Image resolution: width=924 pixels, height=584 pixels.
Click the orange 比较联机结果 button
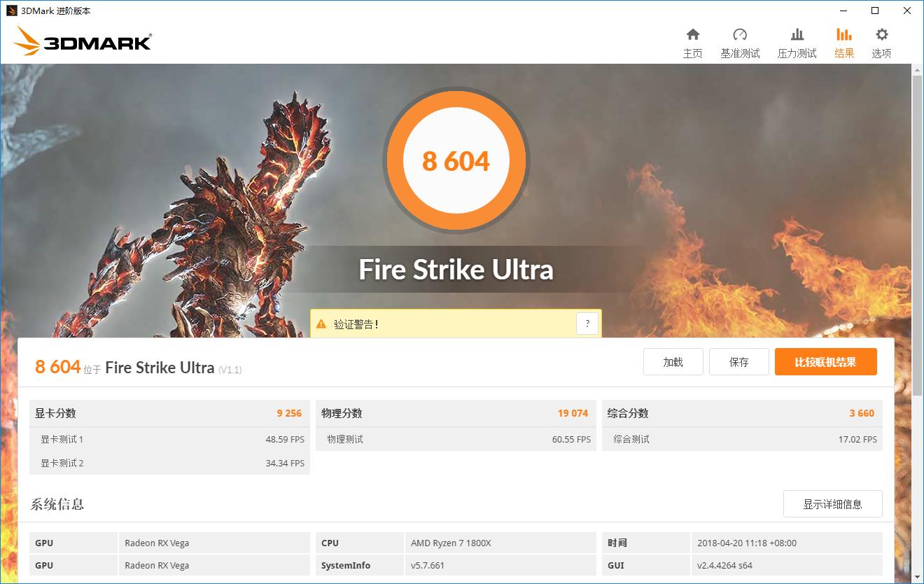tap(825, 362)
